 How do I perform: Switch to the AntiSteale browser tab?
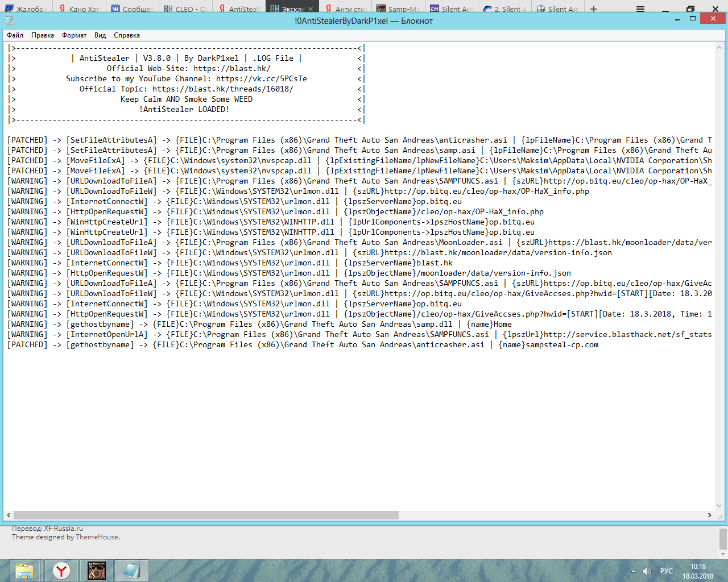[239, 9]
